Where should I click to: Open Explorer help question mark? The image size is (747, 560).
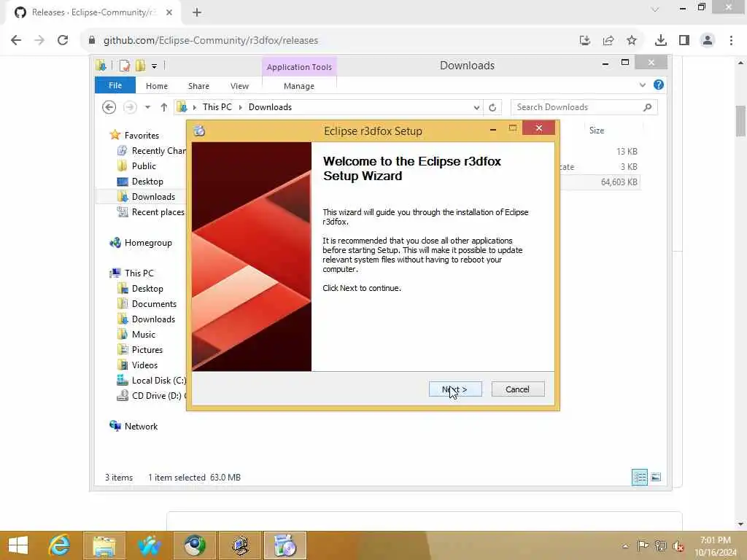659,85
